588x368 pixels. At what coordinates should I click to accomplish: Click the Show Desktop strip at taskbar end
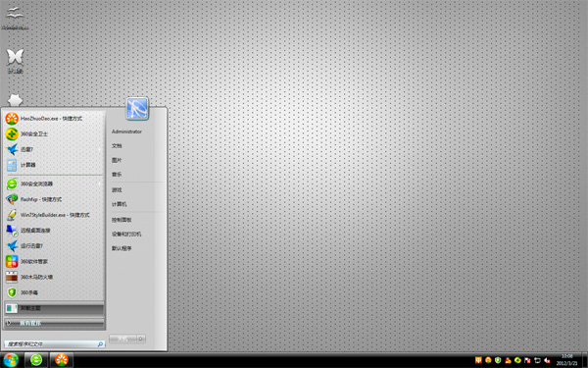pyautogui.click(x=585, y=360)
